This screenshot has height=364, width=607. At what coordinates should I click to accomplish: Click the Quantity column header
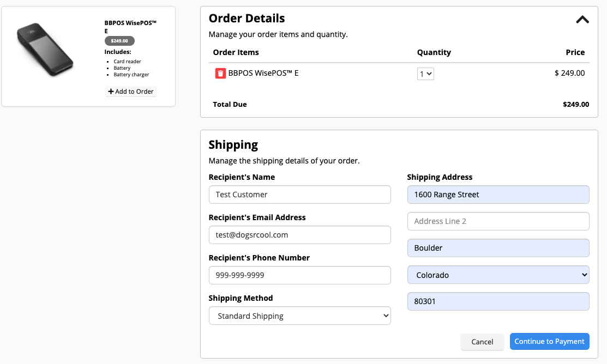(434, 52)
